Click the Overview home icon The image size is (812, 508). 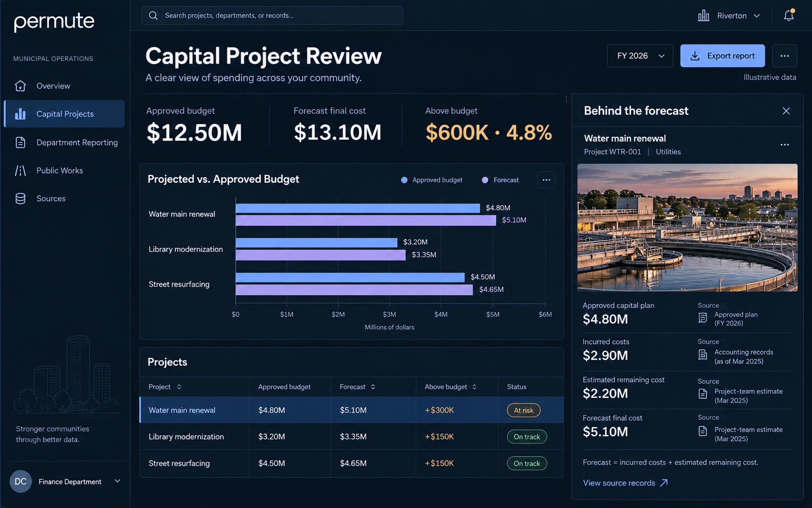click(20, 86)
